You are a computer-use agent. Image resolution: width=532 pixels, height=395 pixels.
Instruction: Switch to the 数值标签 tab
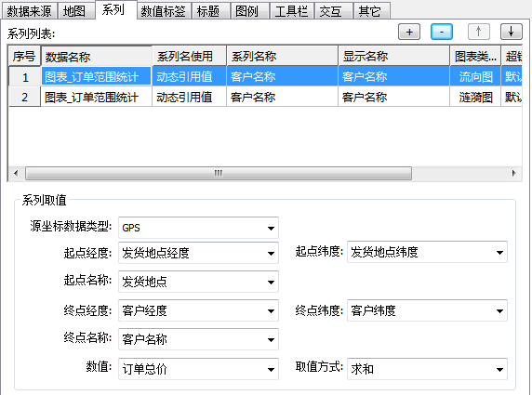coord(163,11)
